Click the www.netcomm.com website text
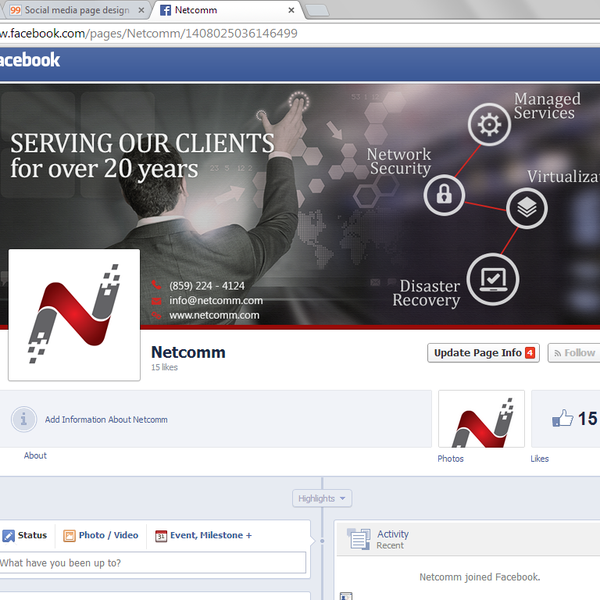Image resolution: width=600 pixels, height=600 pixels. click(x=214, y=315)
